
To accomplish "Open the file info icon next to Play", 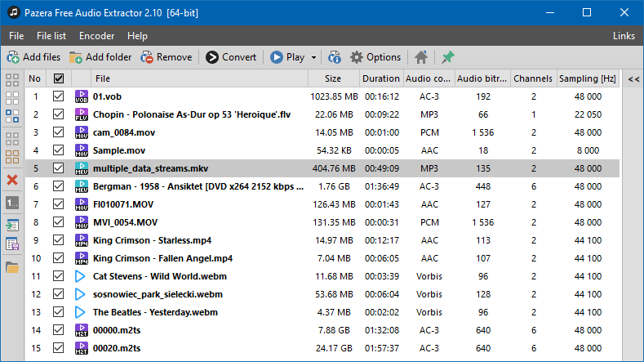I will (x=335, y=57).
